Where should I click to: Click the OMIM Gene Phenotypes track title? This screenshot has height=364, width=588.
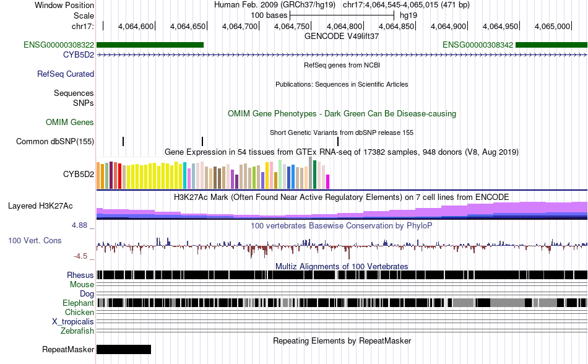click(x=342, y=113)
